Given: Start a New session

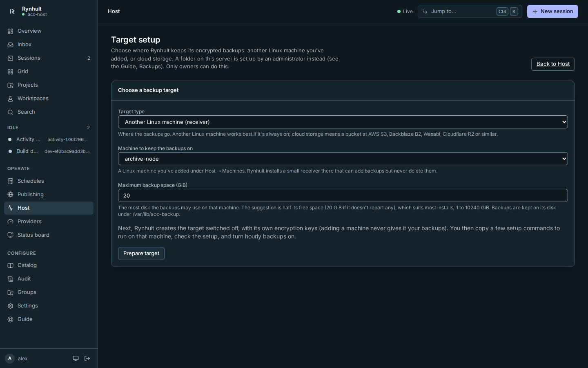Looking at the screenshot, I should pos(552,11).
